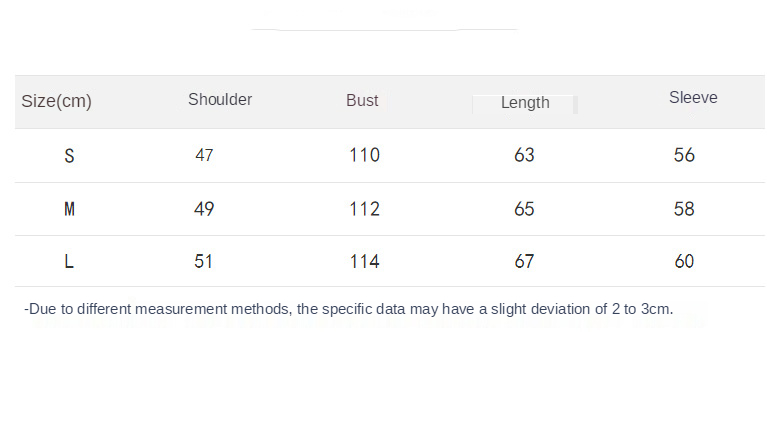Select sleeve value 56 for size S
767x447 pixels.
click(684, 155)
